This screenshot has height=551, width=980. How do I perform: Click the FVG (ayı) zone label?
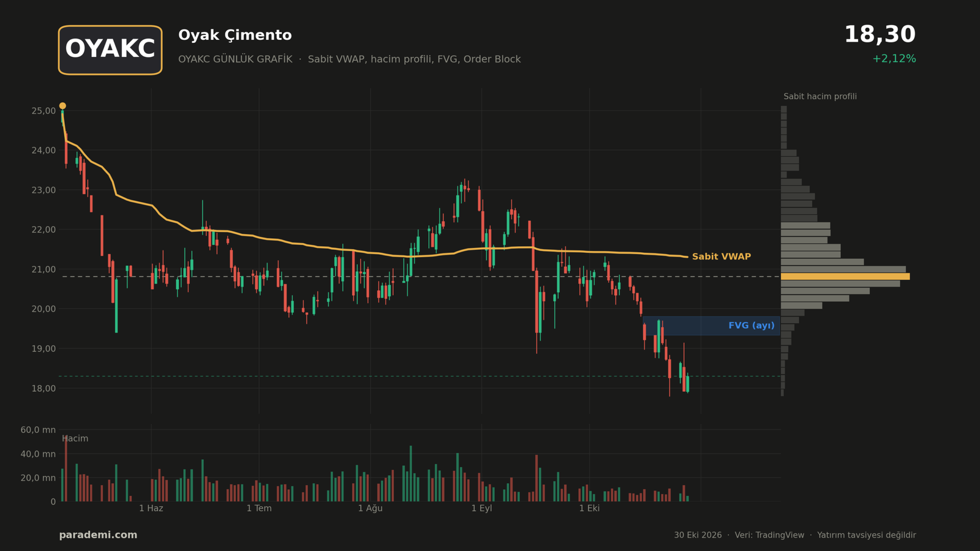click(x=751, y=326)
